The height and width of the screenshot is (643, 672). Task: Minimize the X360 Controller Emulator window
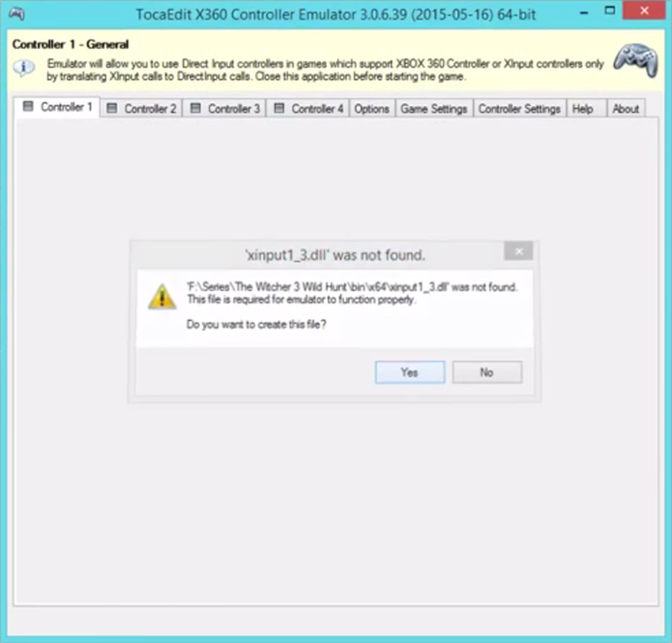584,12
